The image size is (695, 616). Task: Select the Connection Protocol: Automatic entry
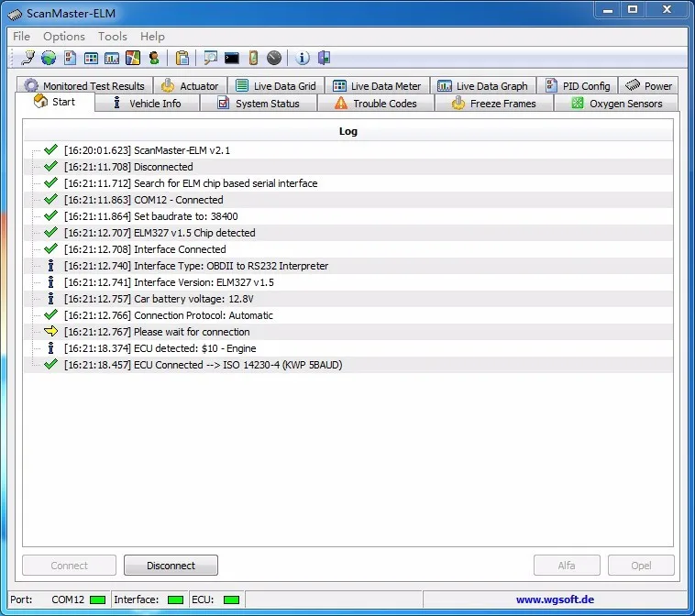coord(347,315)
